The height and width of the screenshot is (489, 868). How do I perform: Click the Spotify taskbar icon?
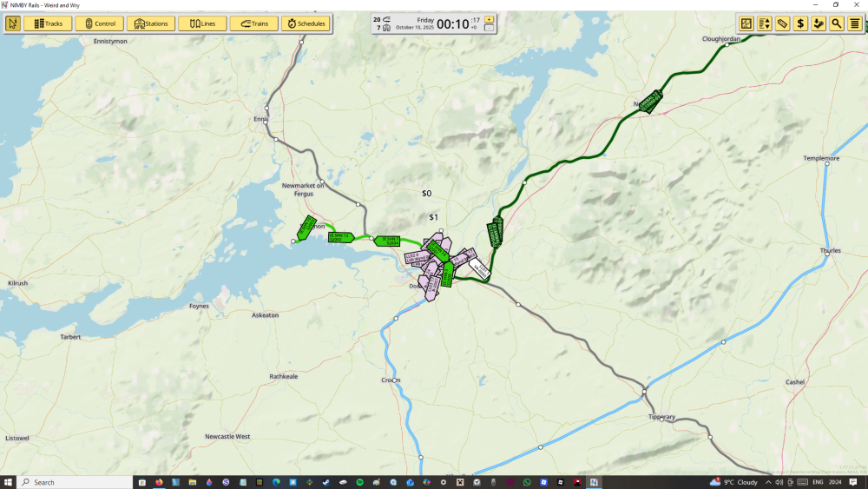359,482
